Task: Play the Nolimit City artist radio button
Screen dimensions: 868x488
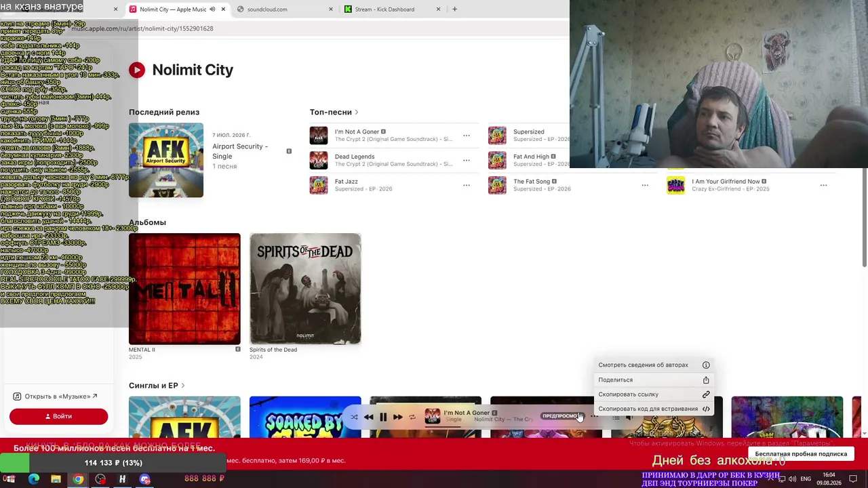Action: click(x=137, y=70)
